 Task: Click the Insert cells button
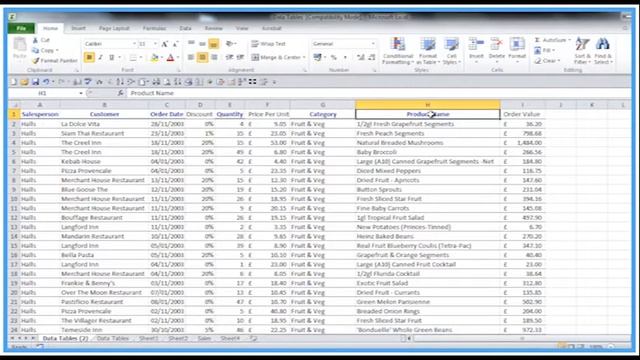click(x=476, y=49)
